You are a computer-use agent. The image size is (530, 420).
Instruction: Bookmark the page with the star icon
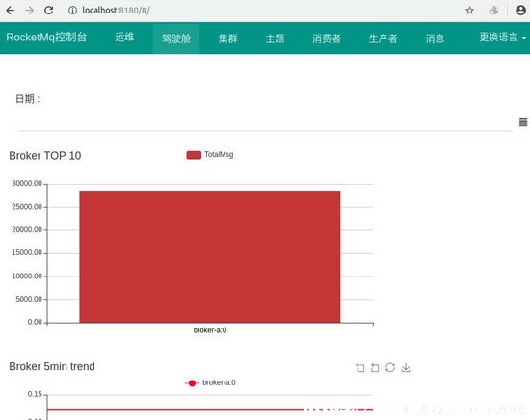(x=470, y=11)
